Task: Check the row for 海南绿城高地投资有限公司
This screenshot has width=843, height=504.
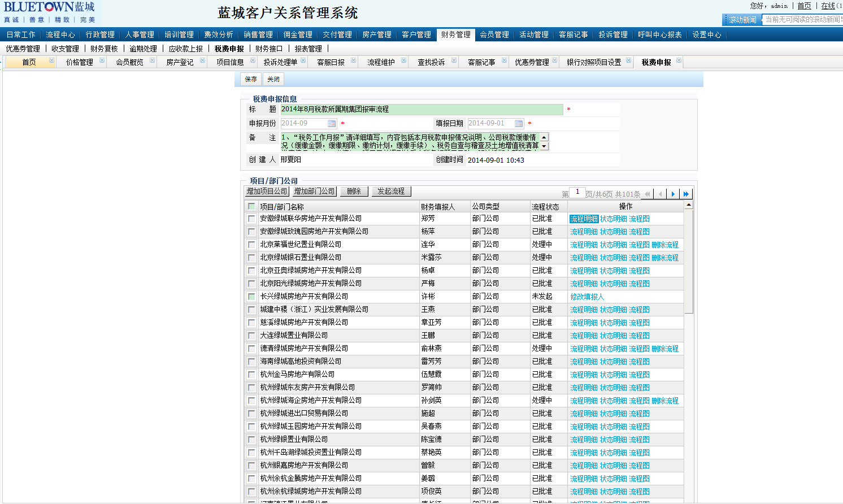Action: 251,362
